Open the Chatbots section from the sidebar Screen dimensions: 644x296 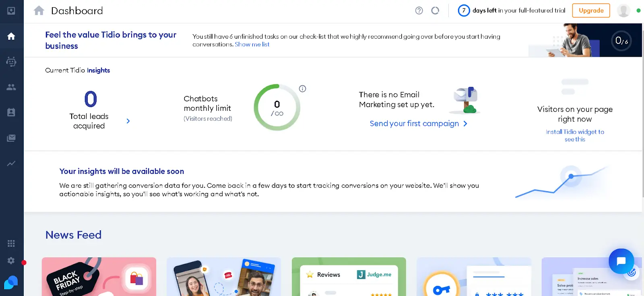[11, 62]
